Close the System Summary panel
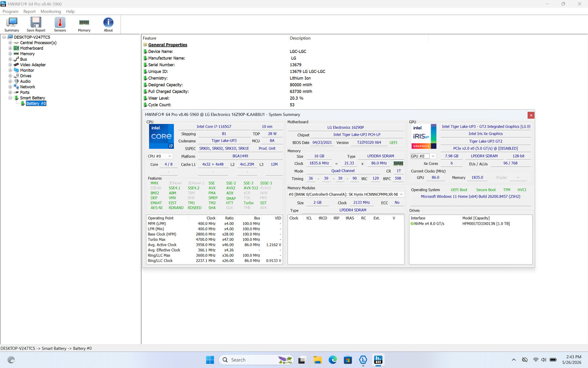Viewport: 588px width, 368px height. point(531,115)
